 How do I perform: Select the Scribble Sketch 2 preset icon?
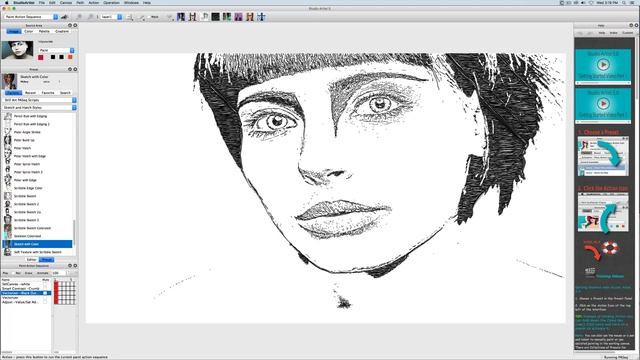(7, 204)
